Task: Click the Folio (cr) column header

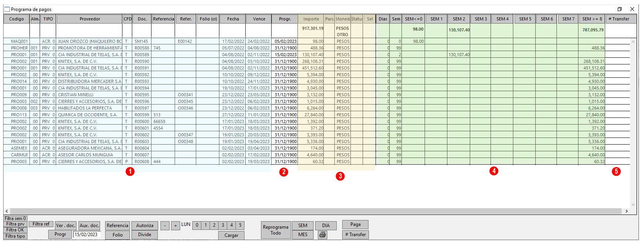Action: pyautogui.click(x=208, y=19)
